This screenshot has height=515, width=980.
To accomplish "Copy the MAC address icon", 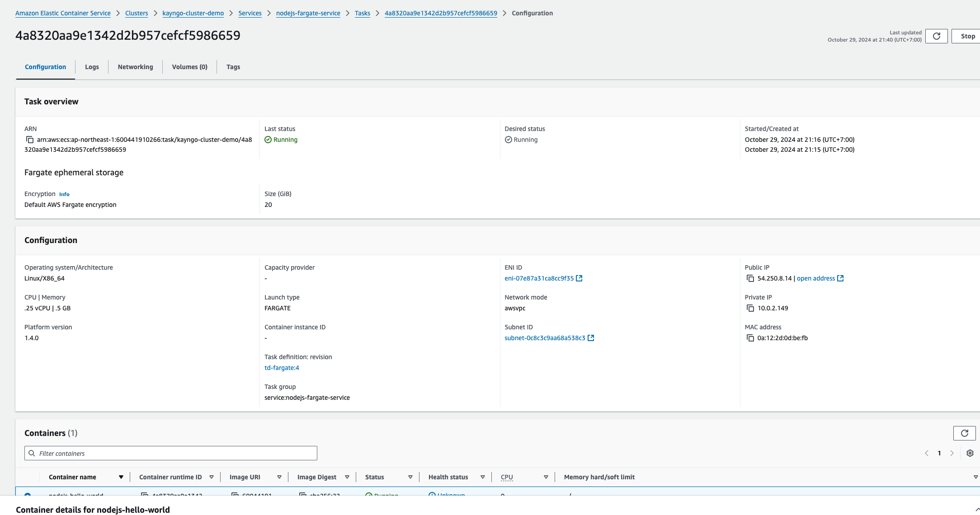I will pyautogui.click(x=750, y=338).
